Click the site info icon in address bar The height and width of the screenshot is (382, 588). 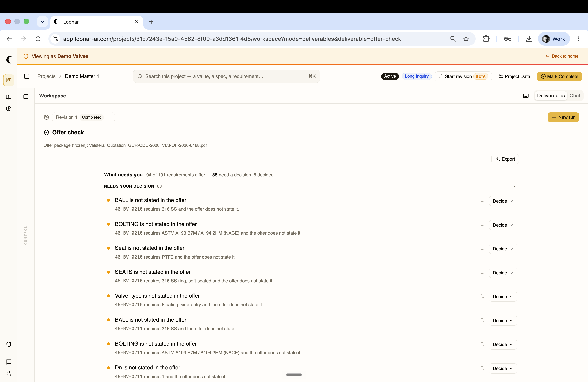[x=55, y=39]
